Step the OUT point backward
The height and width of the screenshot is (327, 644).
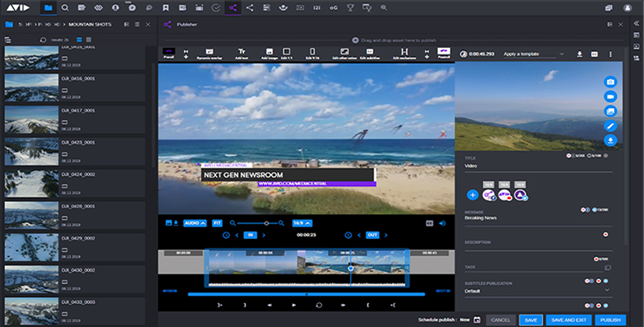click(x=359, y=235)
